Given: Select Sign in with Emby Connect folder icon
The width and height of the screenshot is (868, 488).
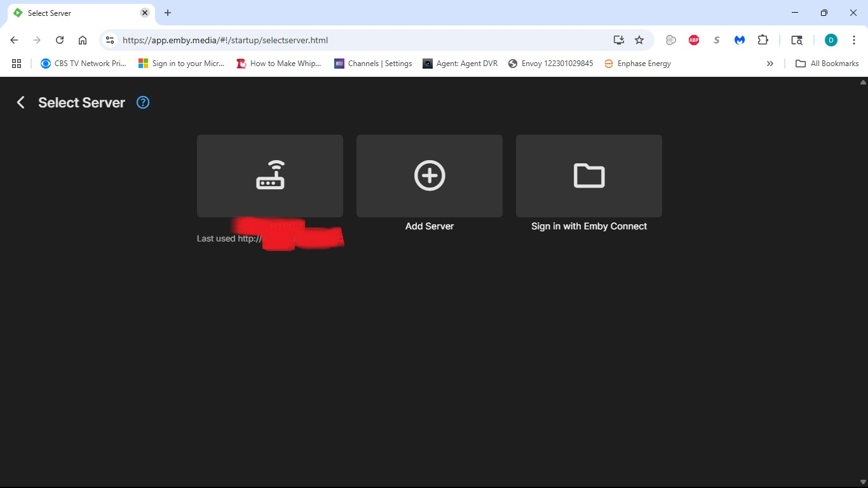Looking at the screenshot, I should point(589,175).
